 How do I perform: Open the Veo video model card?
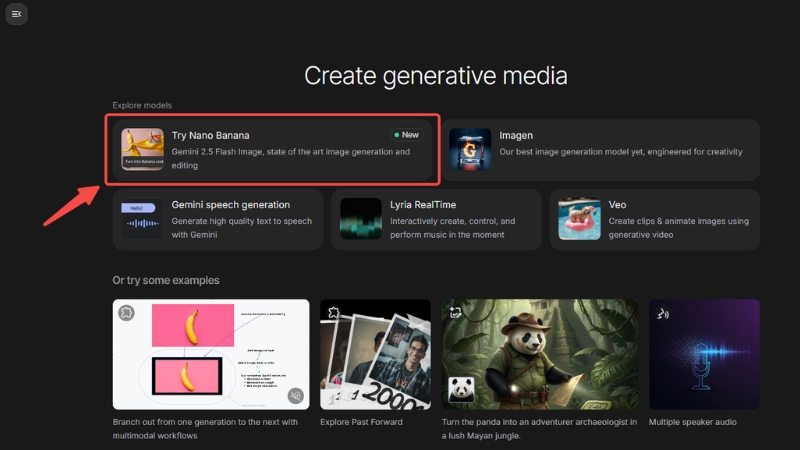[655, 219]
